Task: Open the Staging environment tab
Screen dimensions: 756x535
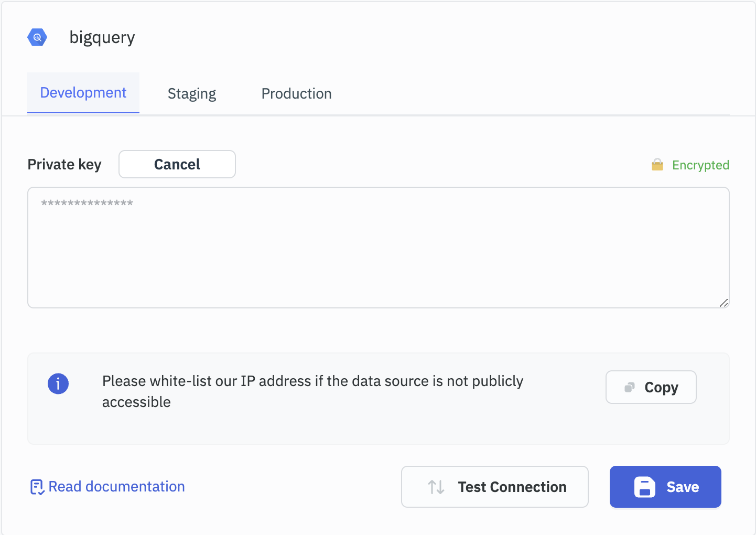Action: (192, 94)
